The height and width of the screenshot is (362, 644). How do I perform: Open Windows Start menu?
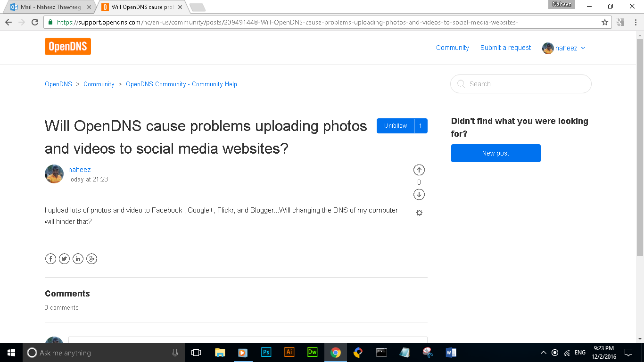[11, 353]
